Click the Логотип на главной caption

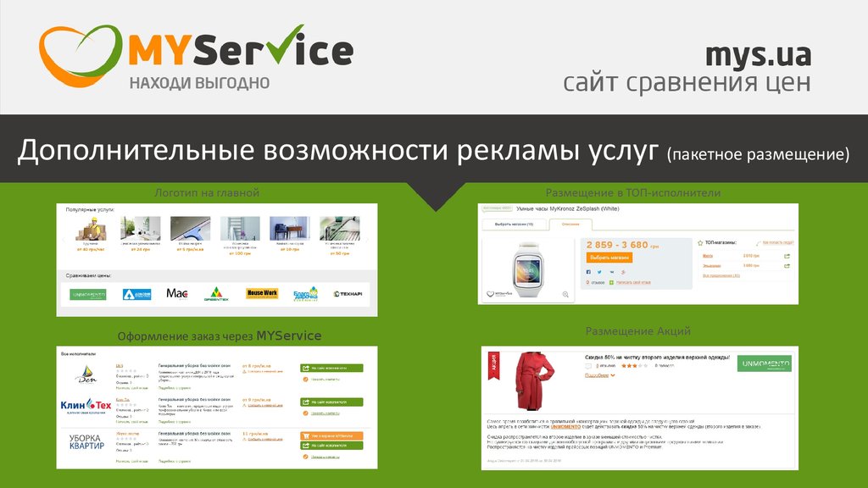tap(207, 192)
